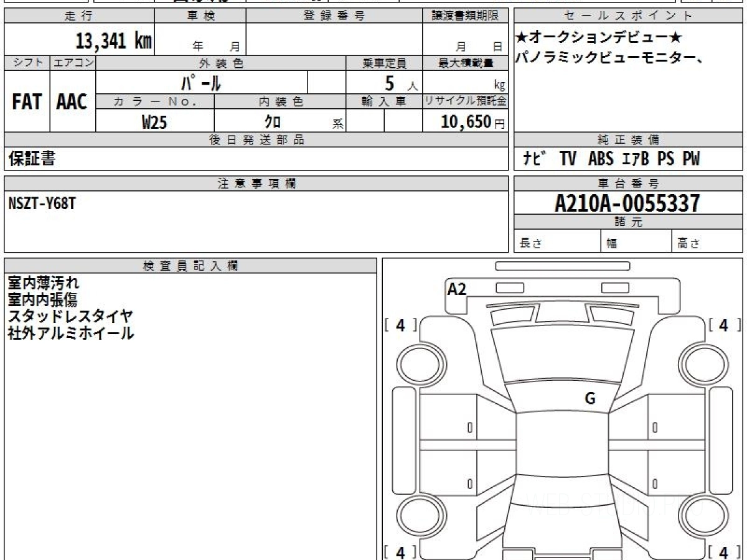Select the color code W25
747x560 pixels.
tap(154, 123)
